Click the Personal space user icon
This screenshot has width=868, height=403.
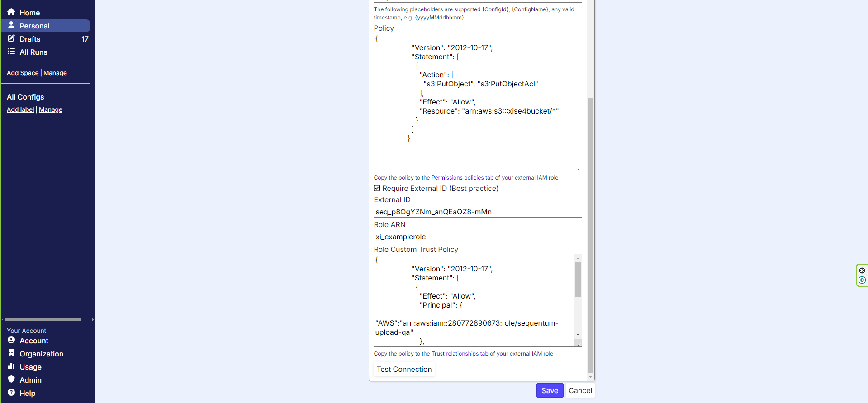11,25
